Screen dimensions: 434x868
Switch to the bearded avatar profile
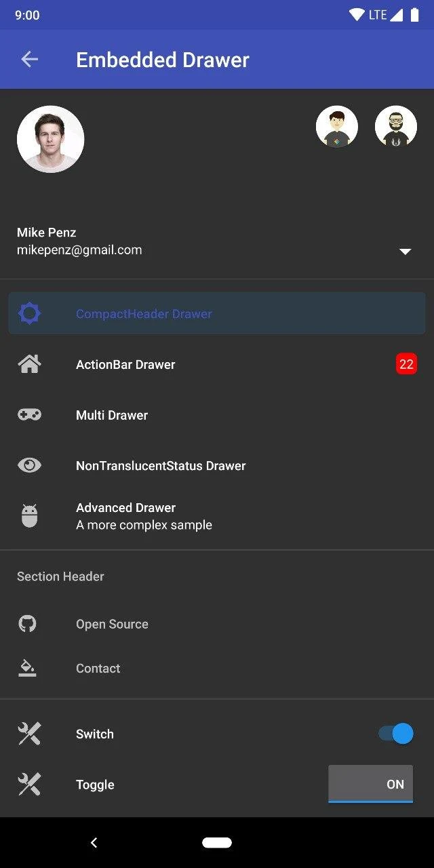(x=396, y=127)
